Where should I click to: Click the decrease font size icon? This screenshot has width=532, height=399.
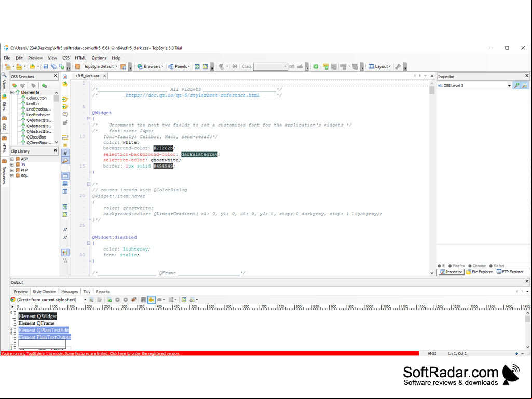(x=65, y=237)
